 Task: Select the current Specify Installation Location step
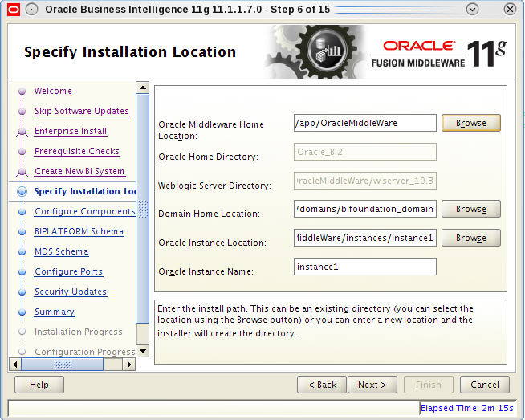click(85, 191)
